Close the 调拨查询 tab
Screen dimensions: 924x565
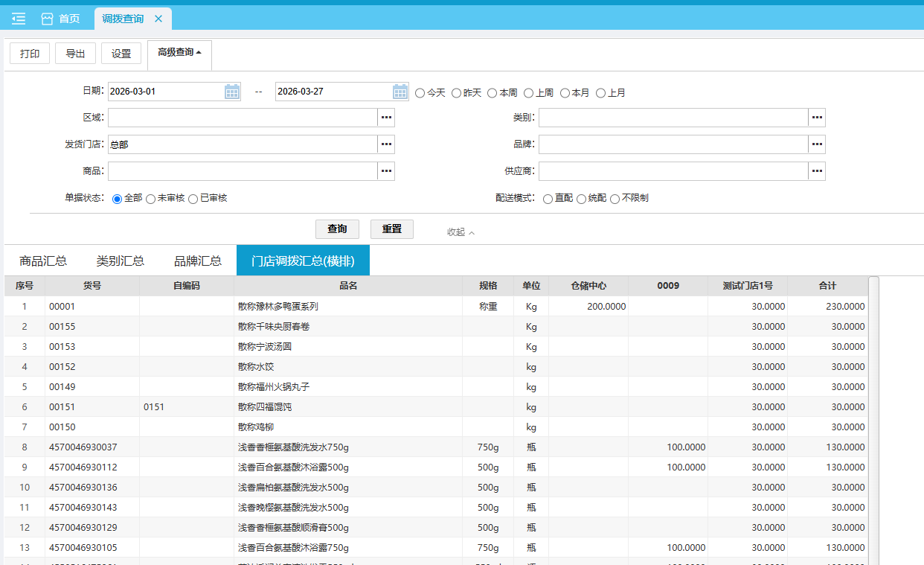158,19
